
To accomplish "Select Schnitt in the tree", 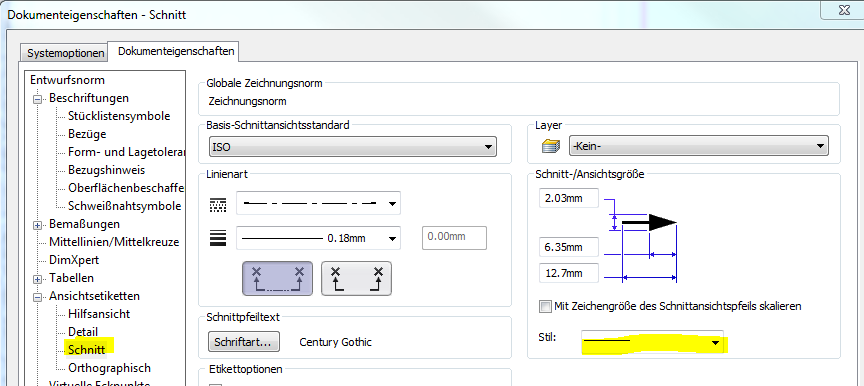I will pyautogui.click(x=86, y=350).
